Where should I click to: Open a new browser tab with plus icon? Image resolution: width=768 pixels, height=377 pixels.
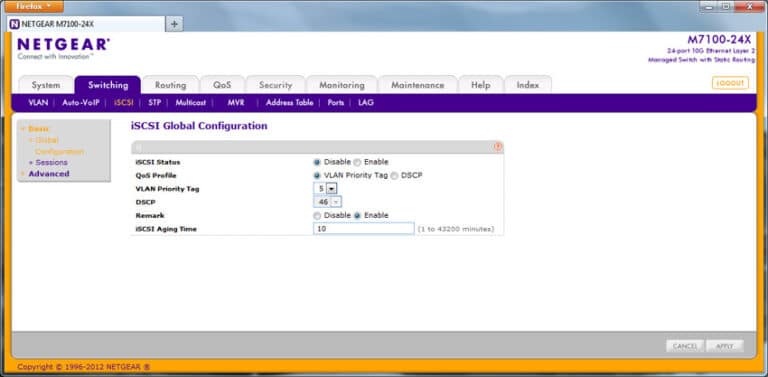(175, 24)
